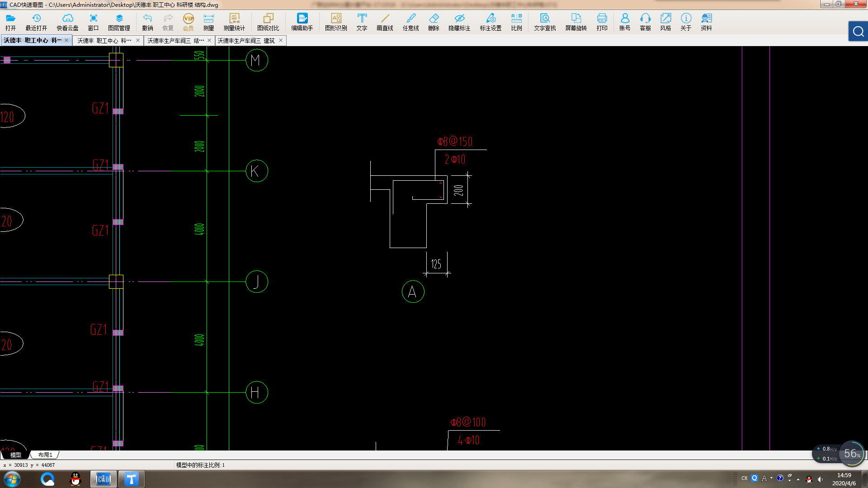Click the 打开 open file icon

[x=10, y=21]
